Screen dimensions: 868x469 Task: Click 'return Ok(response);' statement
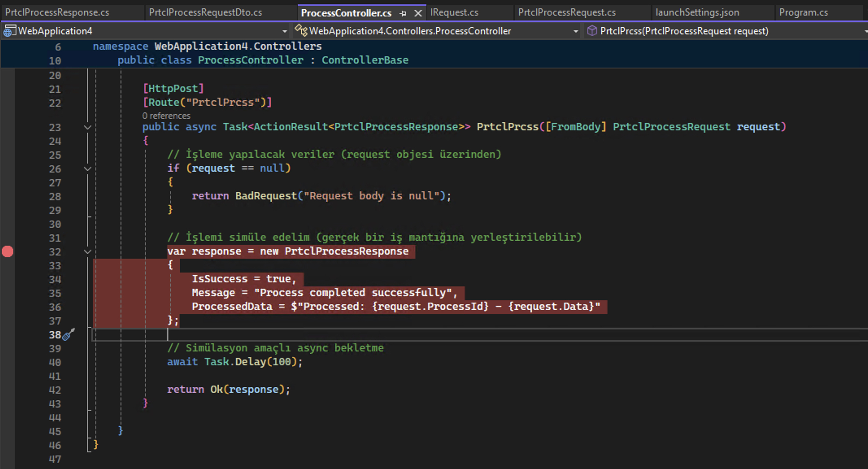229,389
